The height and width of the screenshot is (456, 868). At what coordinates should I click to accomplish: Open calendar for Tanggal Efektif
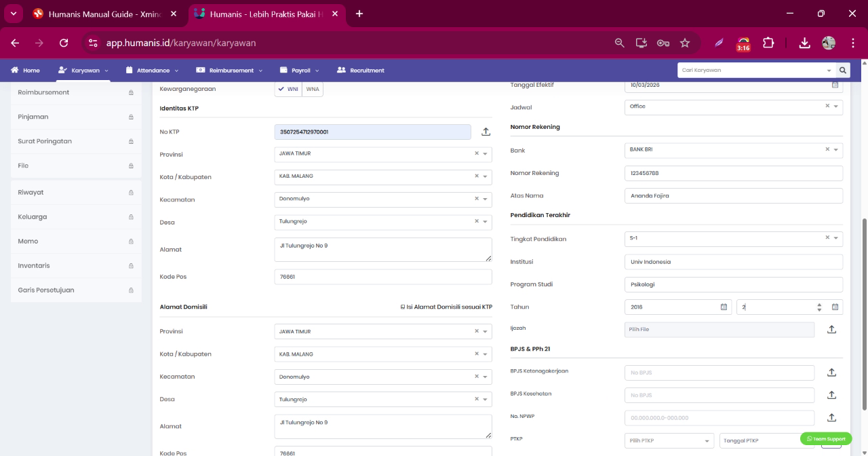click(x=835, y=85)
